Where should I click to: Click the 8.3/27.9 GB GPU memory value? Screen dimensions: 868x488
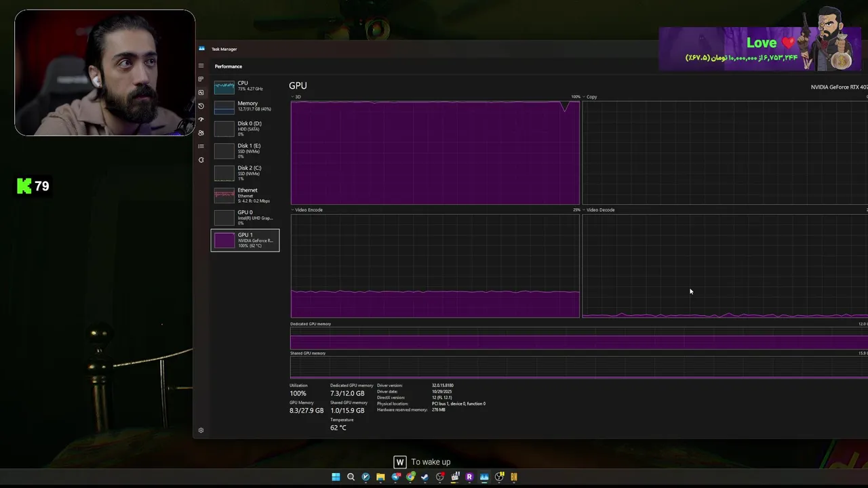point(307,411)
